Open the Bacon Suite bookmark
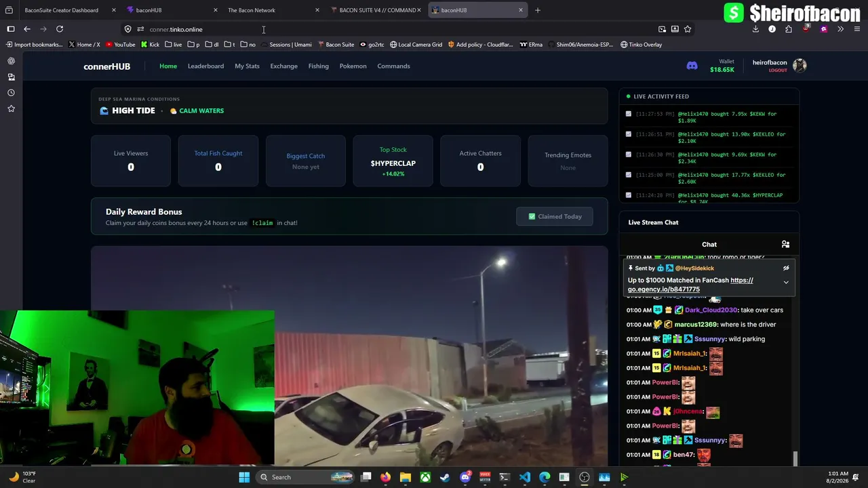Screen dimensions: 868x488 [x=336, y=45]
